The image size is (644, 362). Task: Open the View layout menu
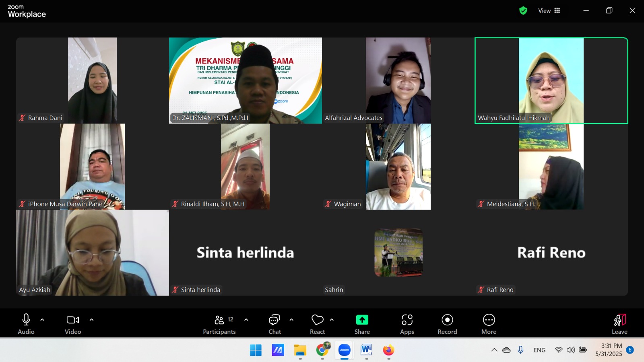pyautogui.click(x=549, y=11)
